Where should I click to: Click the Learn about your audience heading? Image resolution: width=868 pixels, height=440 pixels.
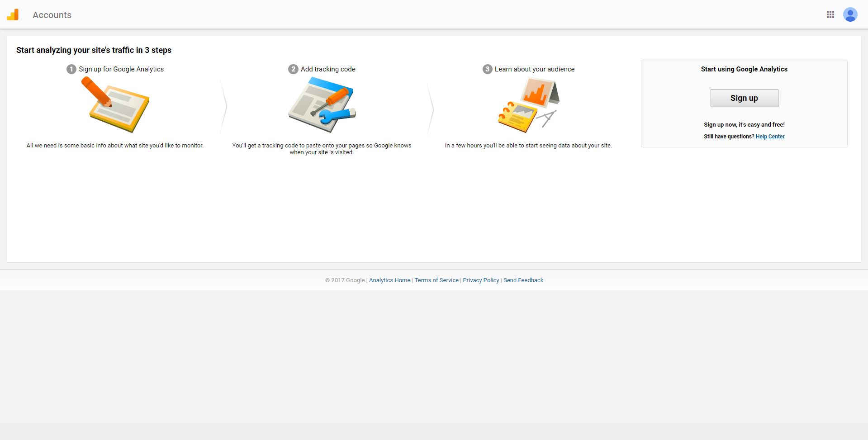[534, 69]
